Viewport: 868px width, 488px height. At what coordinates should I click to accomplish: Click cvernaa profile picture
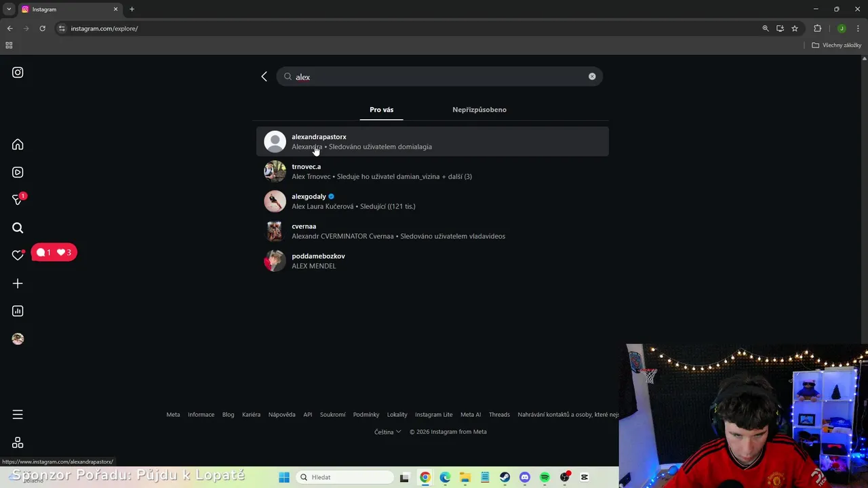tap(275, 231)
